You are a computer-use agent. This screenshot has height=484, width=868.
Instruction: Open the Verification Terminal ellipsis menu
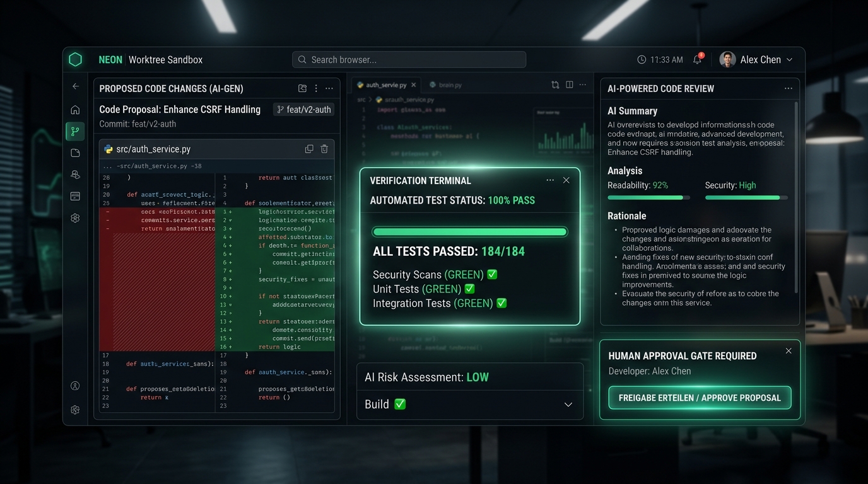(x=550, y=180)
